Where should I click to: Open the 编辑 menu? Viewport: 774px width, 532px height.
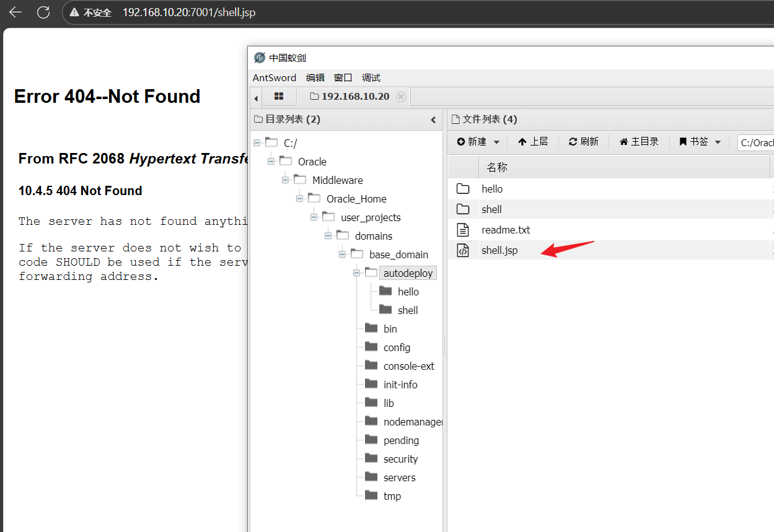315,77
